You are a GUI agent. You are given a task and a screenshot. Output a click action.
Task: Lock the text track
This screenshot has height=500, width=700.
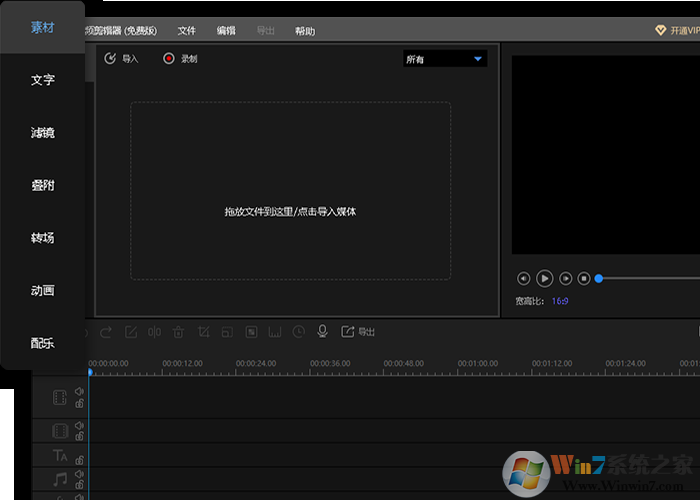point(79,461)
